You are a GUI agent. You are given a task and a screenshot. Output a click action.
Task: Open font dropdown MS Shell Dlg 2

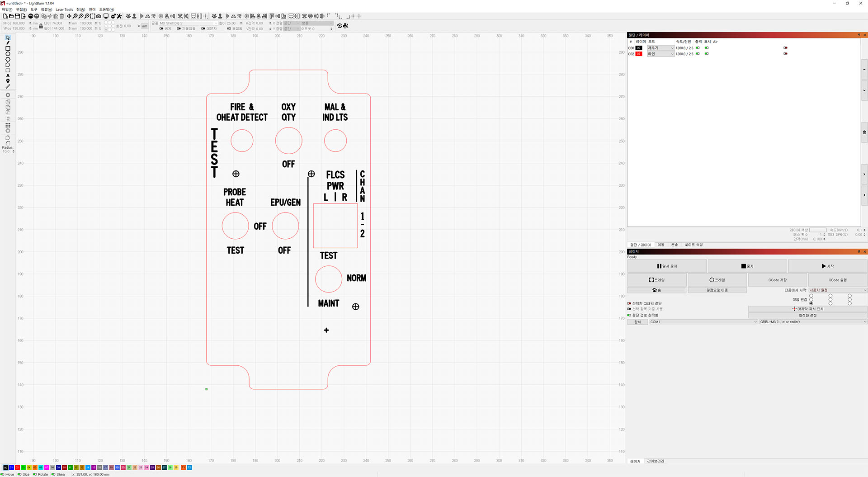pyautogui.click(x=188, y=23)
